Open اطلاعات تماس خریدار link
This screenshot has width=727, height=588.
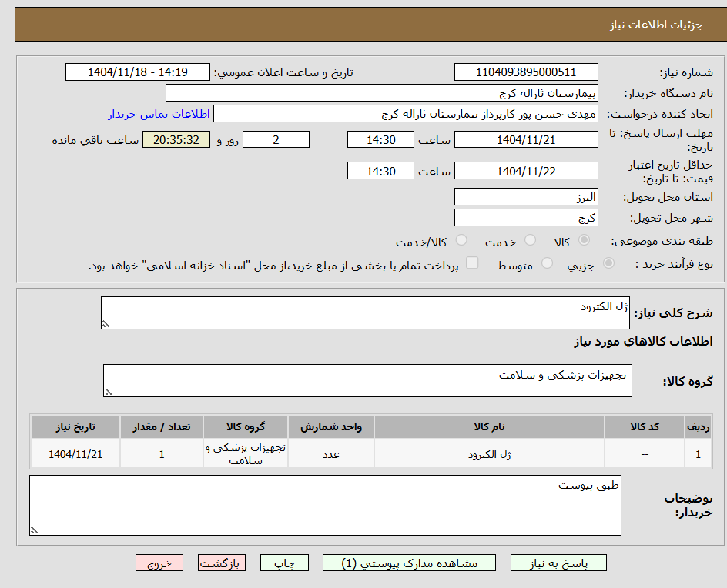click(x=159, y=114)
